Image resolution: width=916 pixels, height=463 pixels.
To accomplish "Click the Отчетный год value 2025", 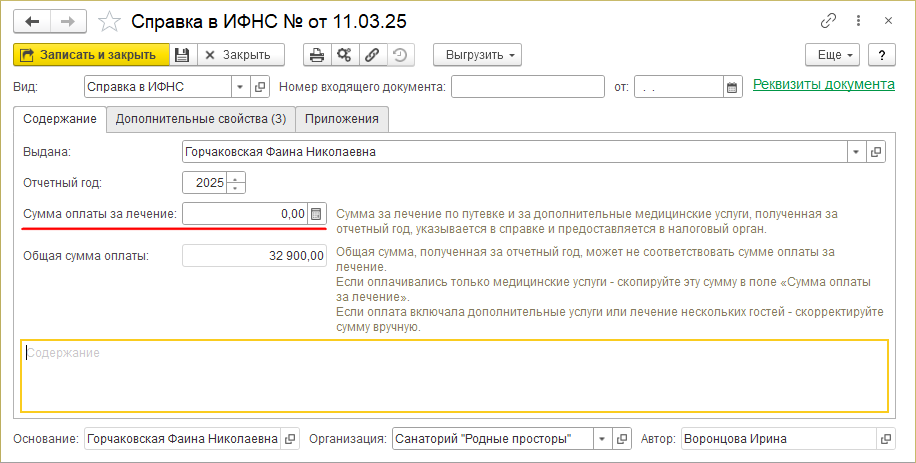I will coord(206,183).
